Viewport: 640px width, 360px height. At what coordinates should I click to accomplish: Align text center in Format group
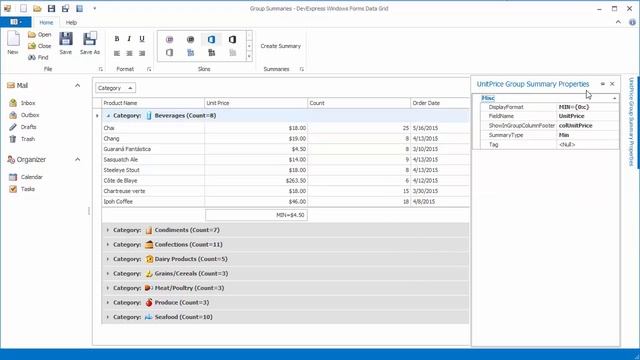[129, 53]
